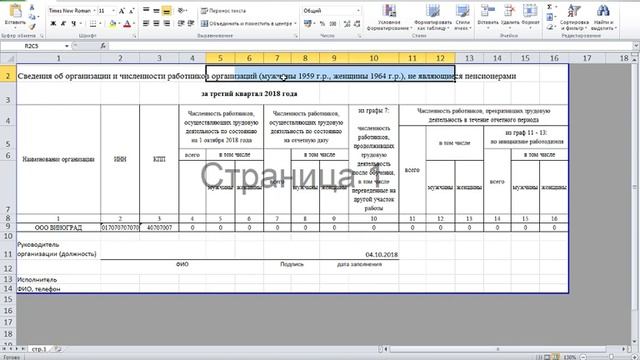This screenshot has height=360, width=640.
Task: Open Find and Select (Найти и выделить)
Action: [603, 17]
